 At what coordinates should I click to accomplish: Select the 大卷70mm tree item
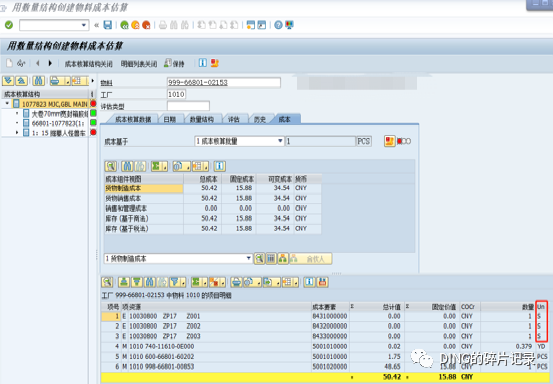[x=59, y=114]
